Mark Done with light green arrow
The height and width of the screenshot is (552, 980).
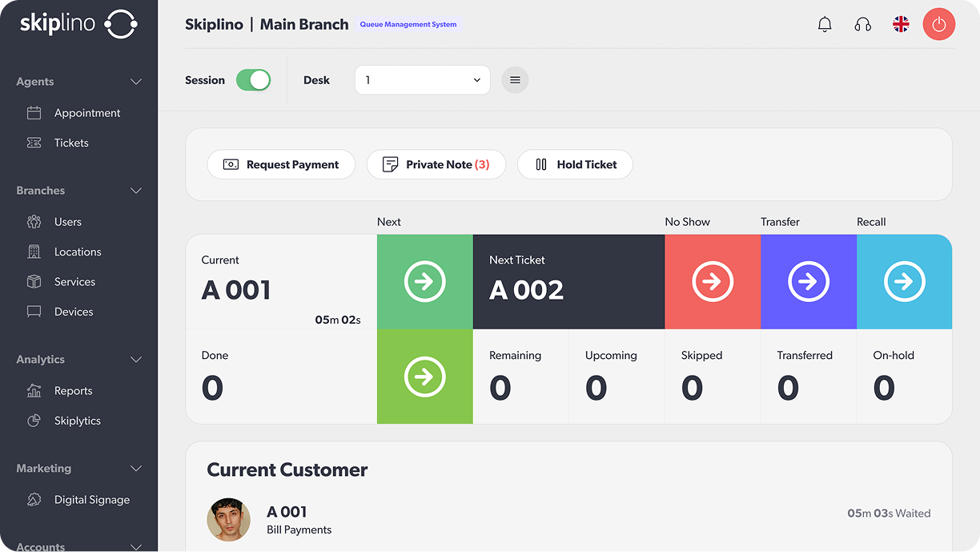[425, 377]
